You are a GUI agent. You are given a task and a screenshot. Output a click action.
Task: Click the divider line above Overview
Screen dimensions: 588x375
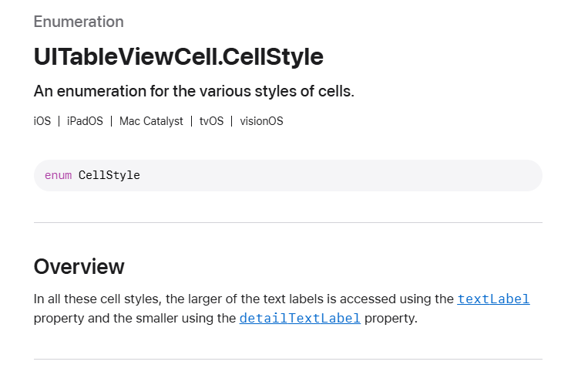coord(288,222)
